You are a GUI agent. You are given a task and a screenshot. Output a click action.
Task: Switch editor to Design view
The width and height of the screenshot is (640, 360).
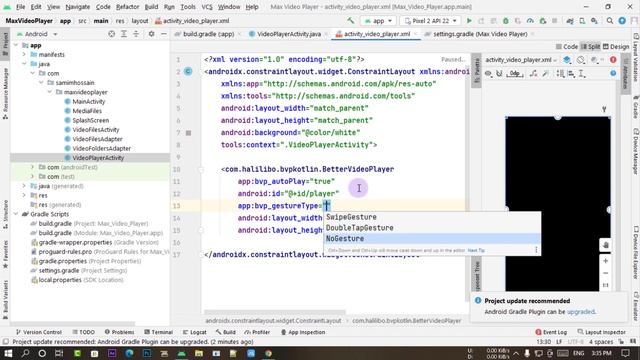coord(616,47)
